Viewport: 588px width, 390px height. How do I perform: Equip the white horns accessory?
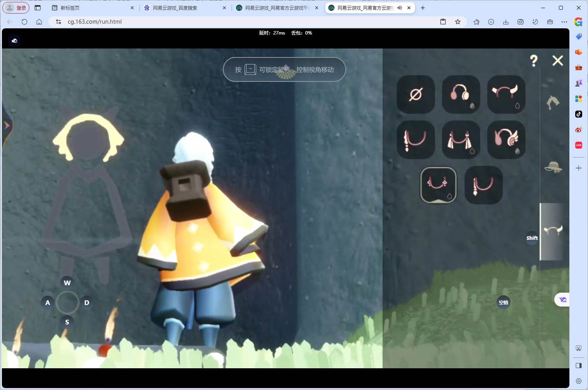(x=506, y=94)
